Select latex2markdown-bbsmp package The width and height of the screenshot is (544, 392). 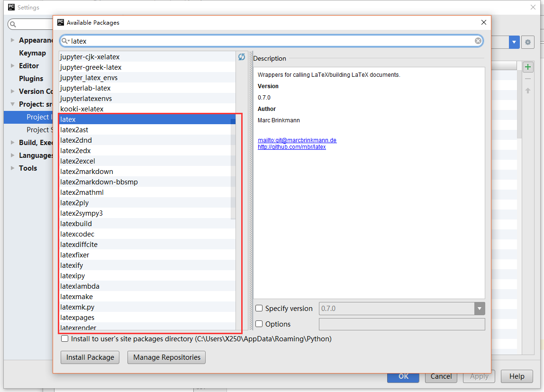point(147,182)
